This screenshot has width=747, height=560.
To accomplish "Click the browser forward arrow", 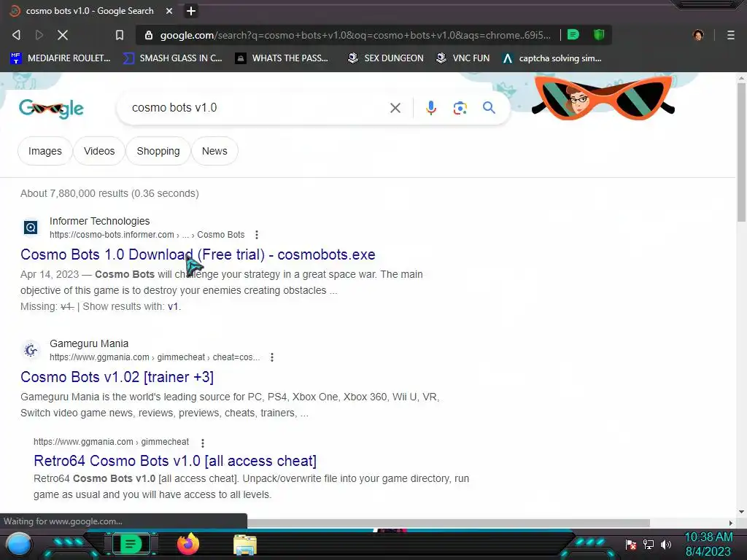I will (x=39, y=35).
